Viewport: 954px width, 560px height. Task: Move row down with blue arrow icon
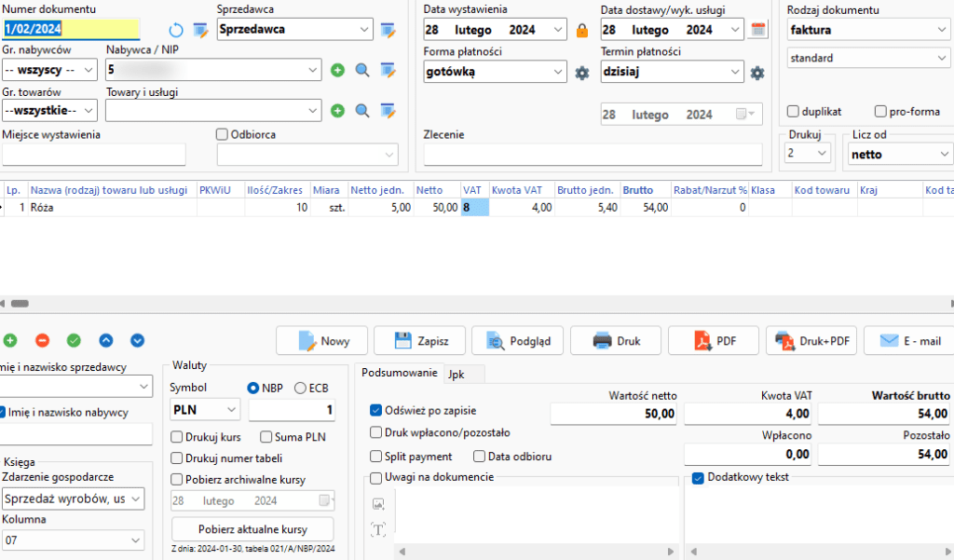(x=138, y=341)
